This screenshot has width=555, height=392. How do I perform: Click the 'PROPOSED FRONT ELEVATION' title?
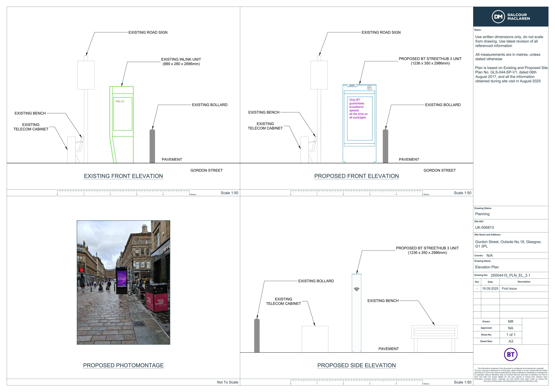[356, 176]
